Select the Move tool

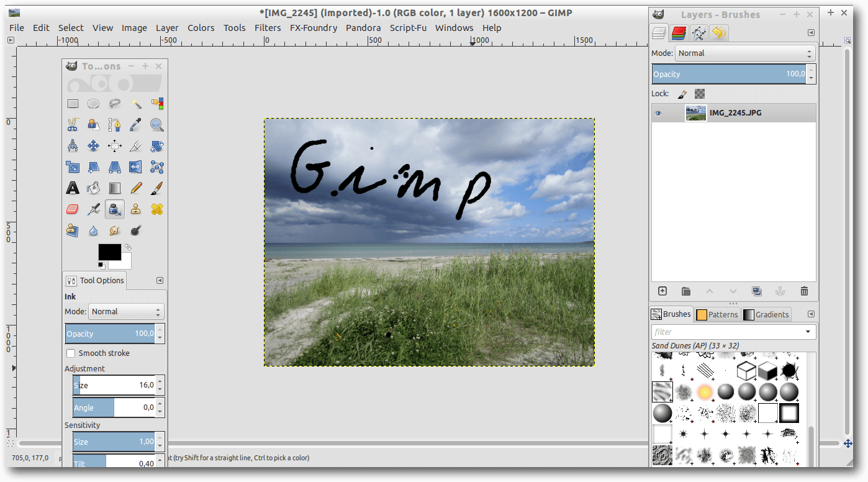93,146
